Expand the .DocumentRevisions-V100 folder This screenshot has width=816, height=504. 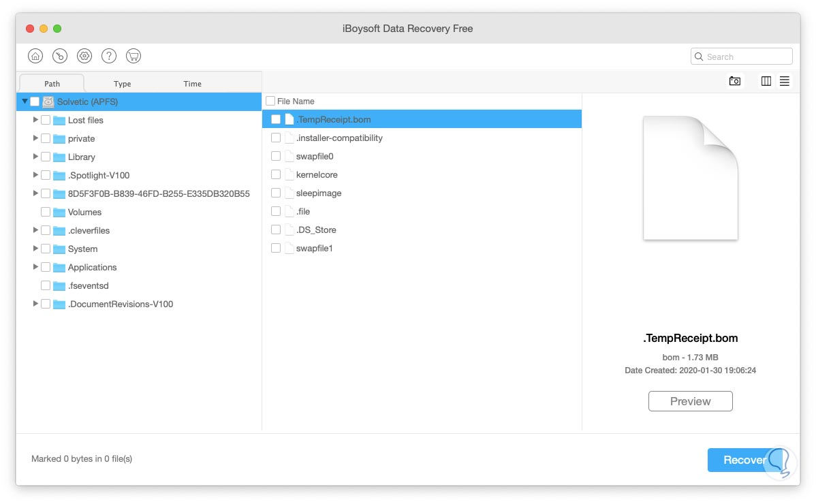tap(35, 303)
